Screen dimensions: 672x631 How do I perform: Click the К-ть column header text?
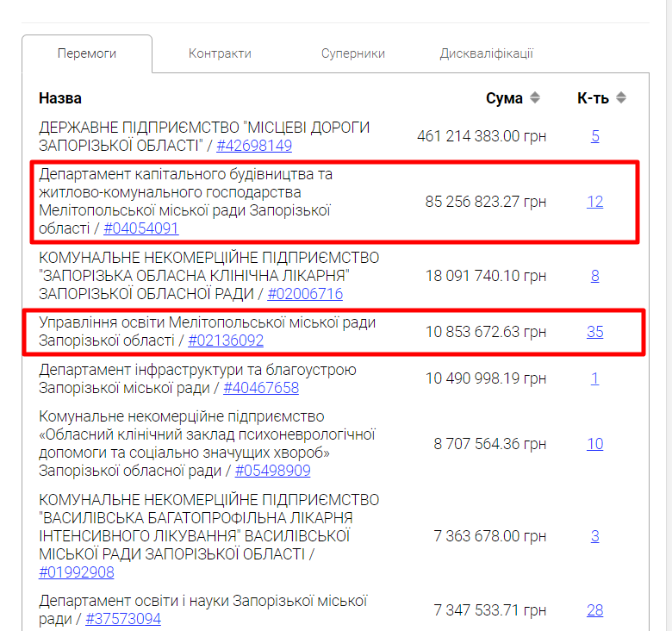click(593, 98)
